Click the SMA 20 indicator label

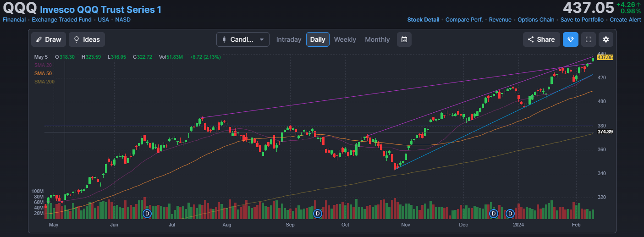click(43, 65)
